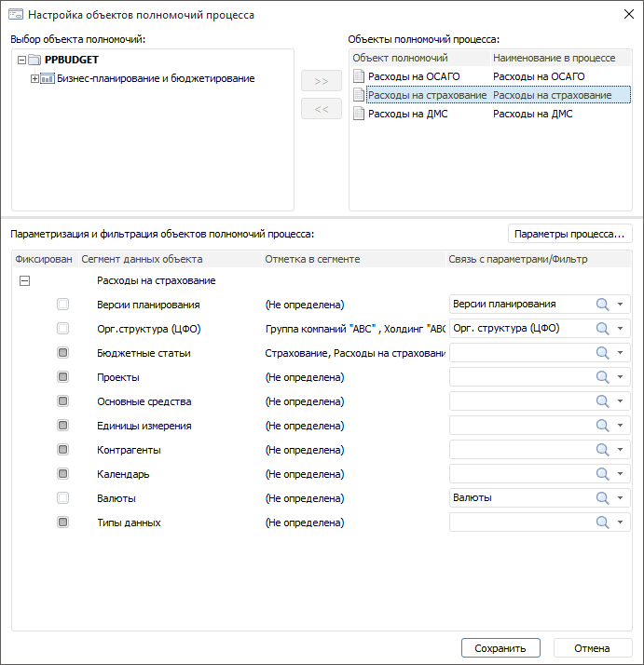Open dropdown arrow for Проекты filter

621,377
